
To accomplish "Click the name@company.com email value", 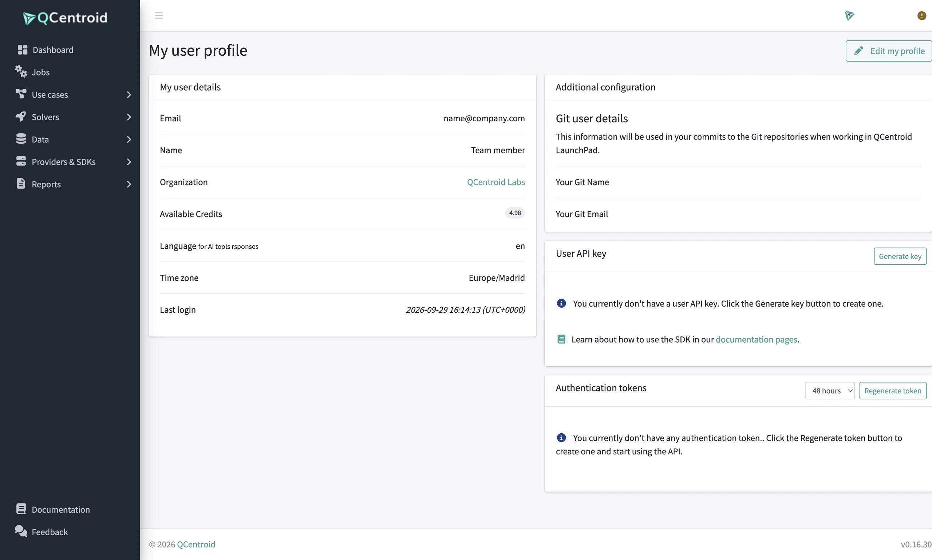I will click(484, 118).
